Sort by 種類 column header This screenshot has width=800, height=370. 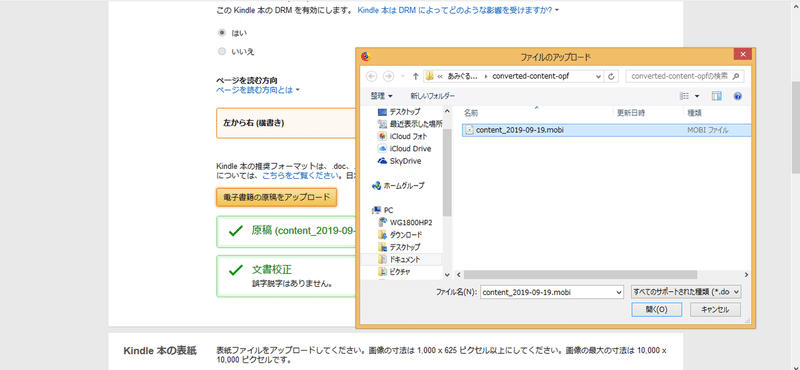[694, 113]
